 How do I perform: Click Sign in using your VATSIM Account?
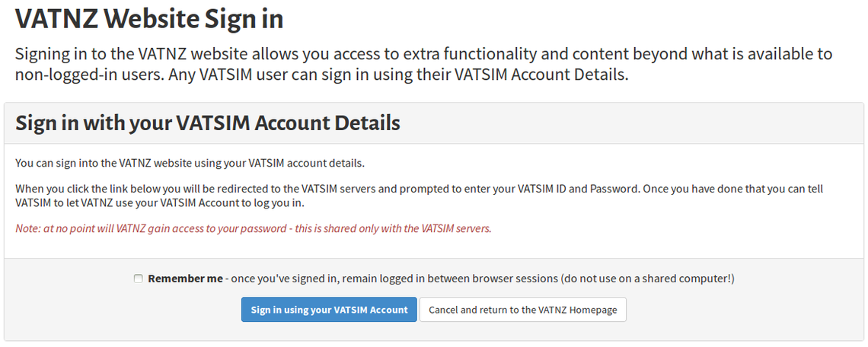pyautogui.click(x=329, y=310)
